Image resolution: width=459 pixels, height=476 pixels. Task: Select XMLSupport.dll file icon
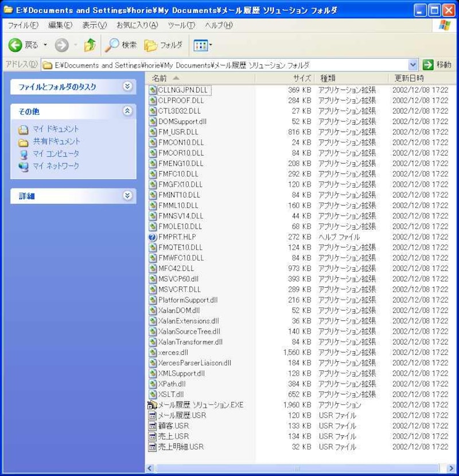[153, 373]
